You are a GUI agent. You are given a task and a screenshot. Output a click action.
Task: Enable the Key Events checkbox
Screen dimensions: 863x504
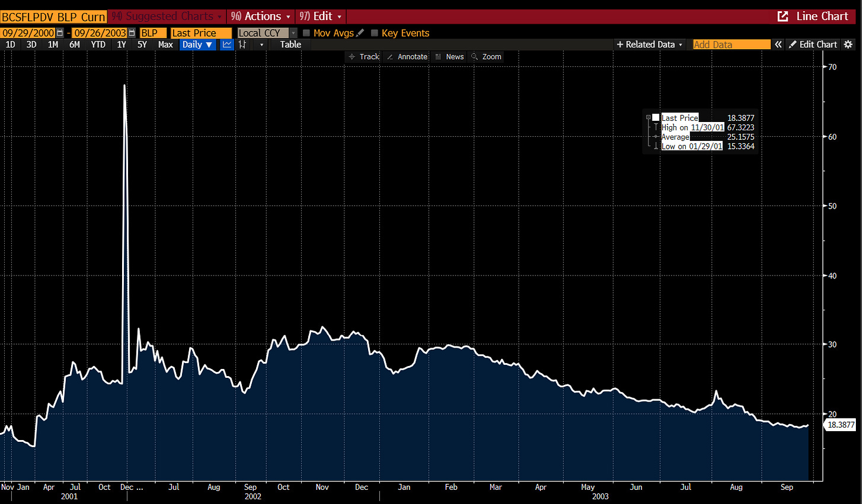[375, 33]
